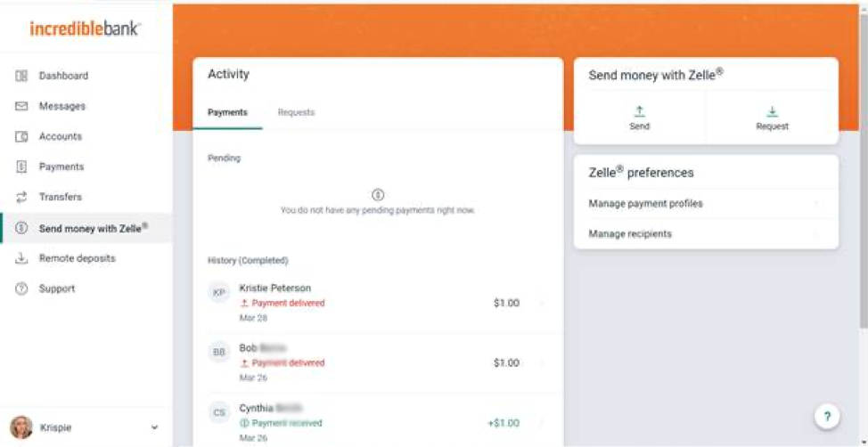Select the Payments icon in sidebar
Screen dimensions: 868x447
(22, 167)
